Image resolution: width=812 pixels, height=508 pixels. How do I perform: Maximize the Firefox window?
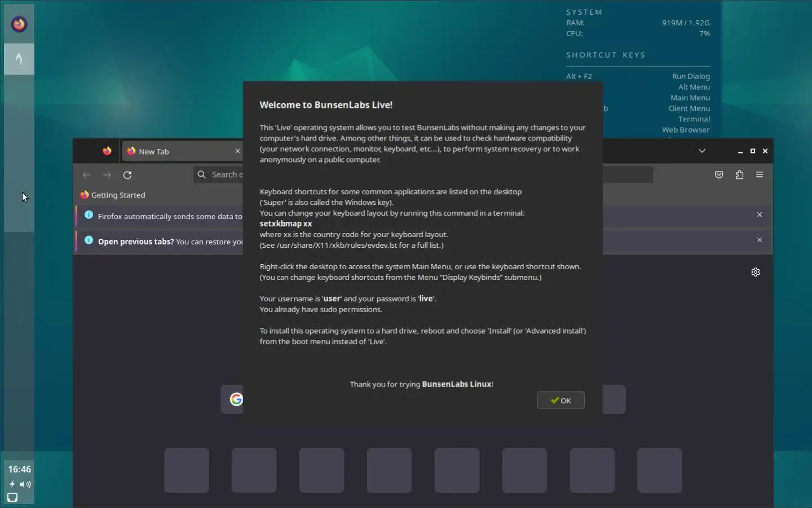point(752,151)
